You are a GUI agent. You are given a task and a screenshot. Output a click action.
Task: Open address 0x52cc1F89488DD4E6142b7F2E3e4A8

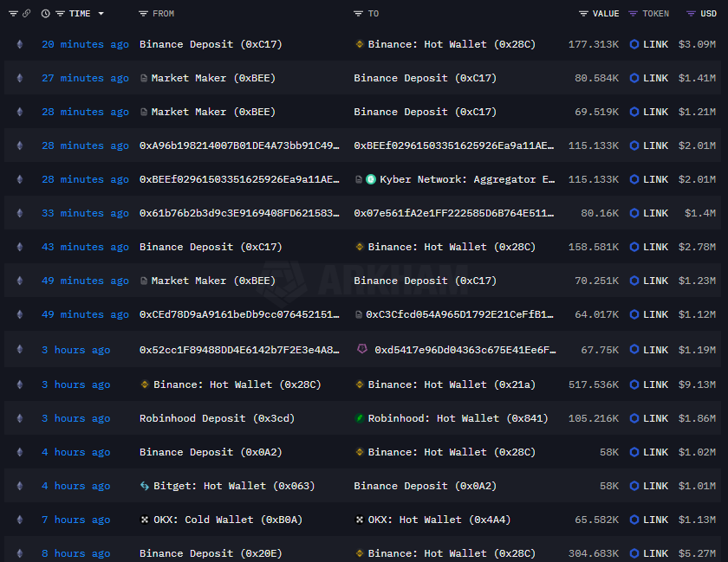pyautogui.click(x=239, y=350)
